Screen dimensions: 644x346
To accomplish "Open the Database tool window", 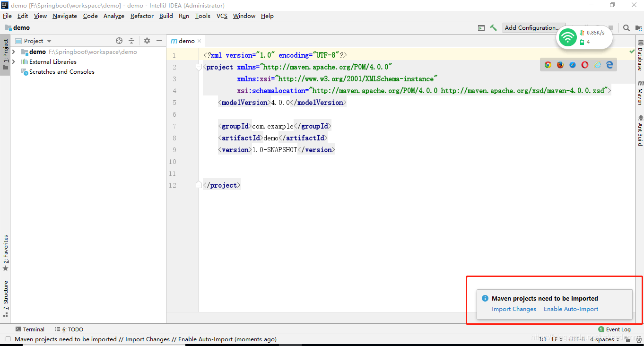I will pyautogui.click(x=640, y=56).
